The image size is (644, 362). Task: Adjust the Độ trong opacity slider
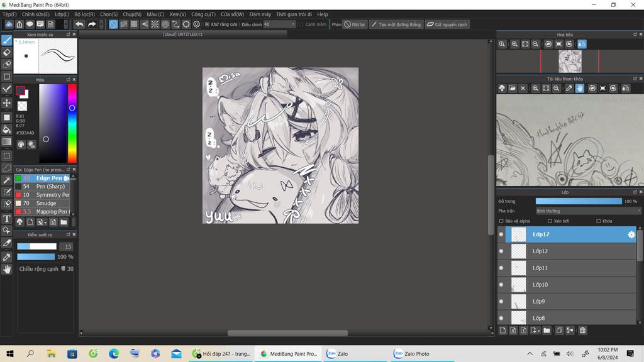point(579,201)
